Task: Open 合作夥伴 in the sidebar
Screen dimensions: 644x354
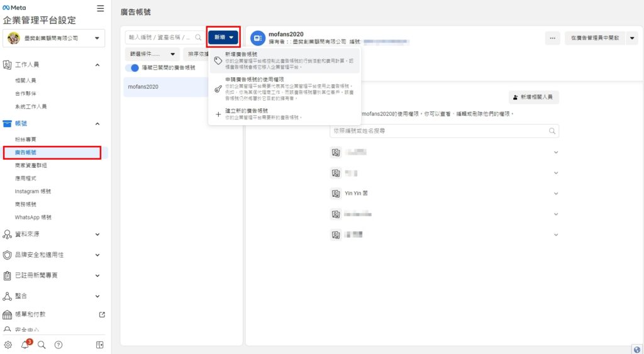Action: [x=25, y=94]
